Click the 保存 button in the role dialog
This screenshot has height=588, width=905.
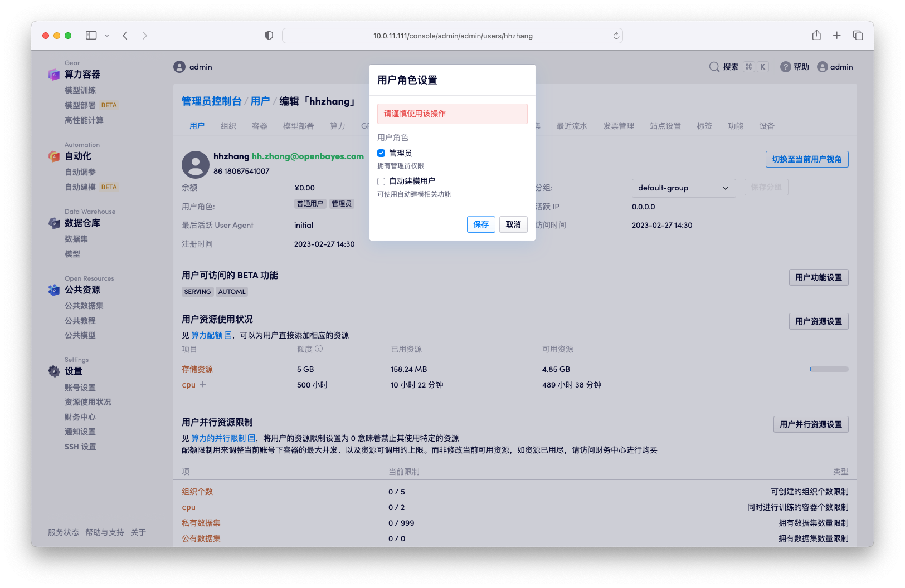coord(480,224)
